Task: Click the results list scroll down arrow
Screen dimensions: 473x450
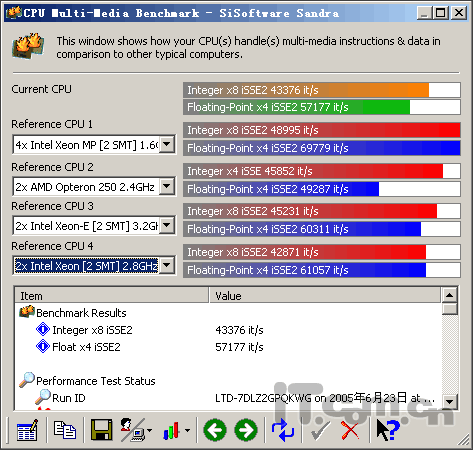Action: (449, 401)
